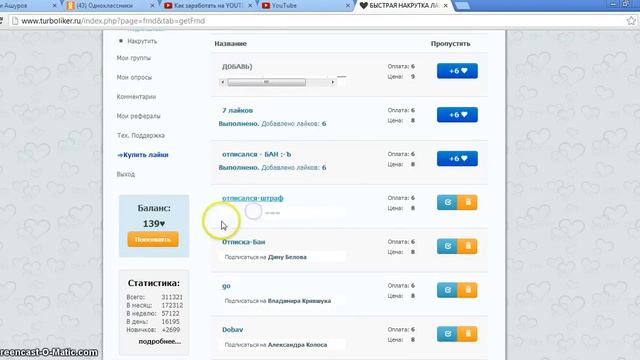
Task: Click +6 button in ДОБАВЬ) row
Action: pyautogui.click(x=457, y=71)
